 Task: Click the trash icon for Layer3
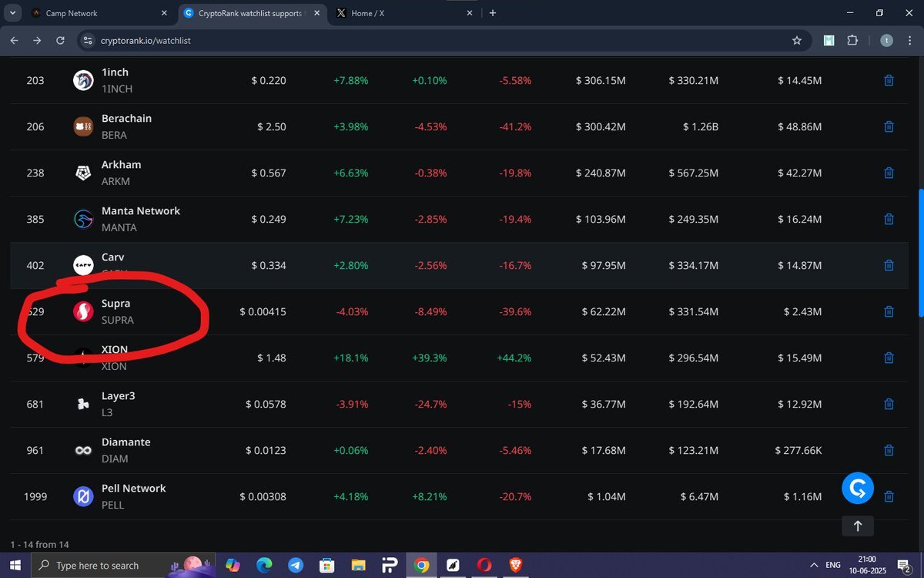[x=889, y=404]
